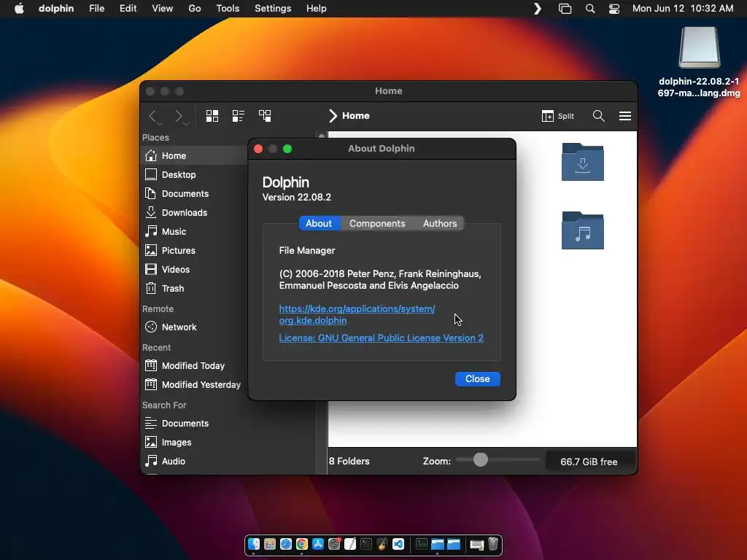Open Launchpad from the Dock
This screenshot has width=747, height=560.
270,544
